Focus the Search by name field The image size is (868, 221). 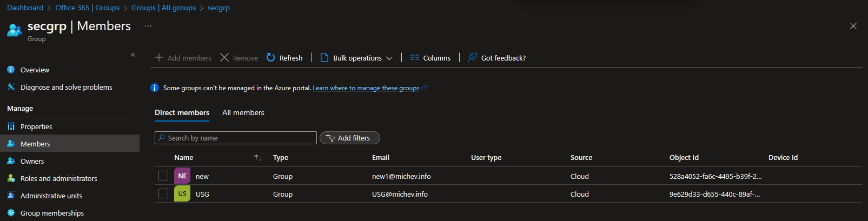click(236, 138)
